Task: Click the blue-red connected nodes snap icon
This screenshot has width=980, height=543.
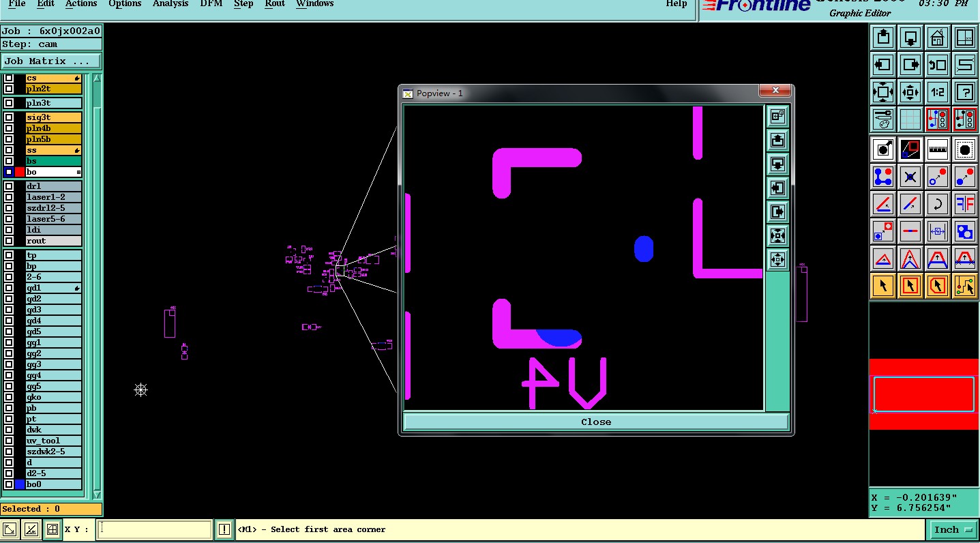Action: coord(883,177)
